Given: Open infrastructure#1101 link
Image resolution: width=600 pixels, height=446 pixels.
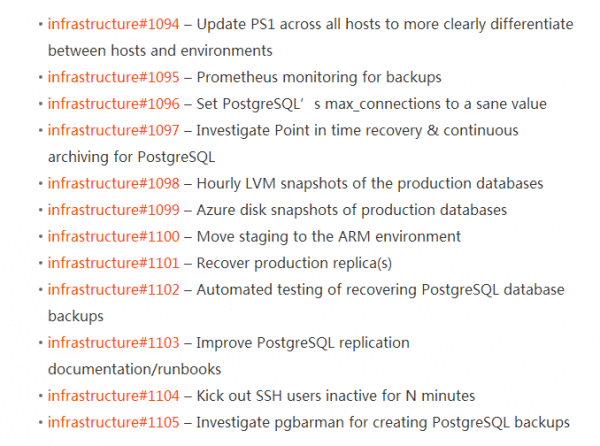Looking at the screenshot, I should click(113, 263).
